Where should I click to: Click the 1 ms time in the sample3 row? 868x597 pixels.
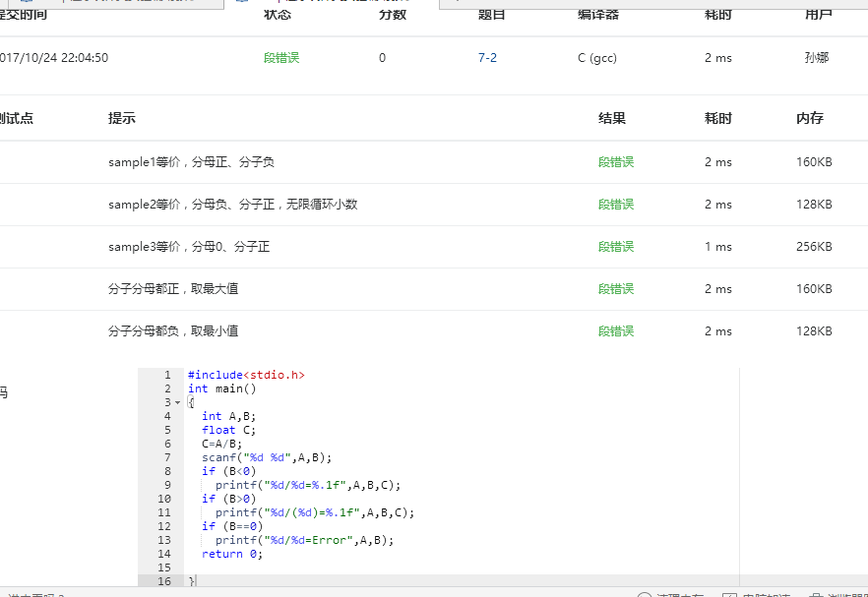click(x=718, y=247)
